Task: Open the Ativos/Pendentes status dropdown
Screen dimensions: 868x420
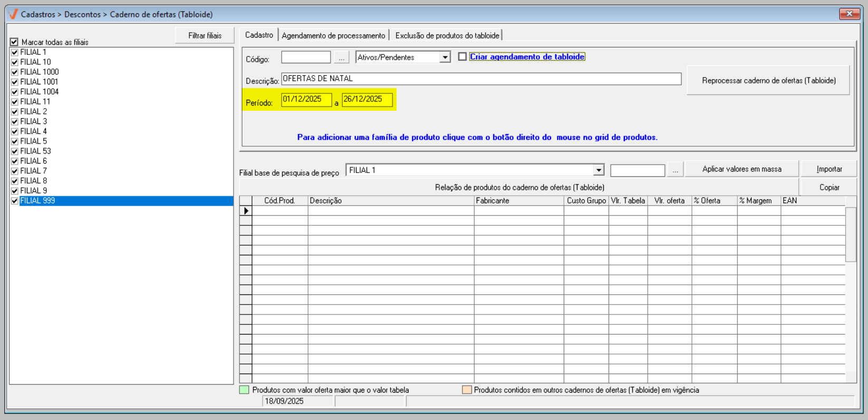Action: pos(445,58)
